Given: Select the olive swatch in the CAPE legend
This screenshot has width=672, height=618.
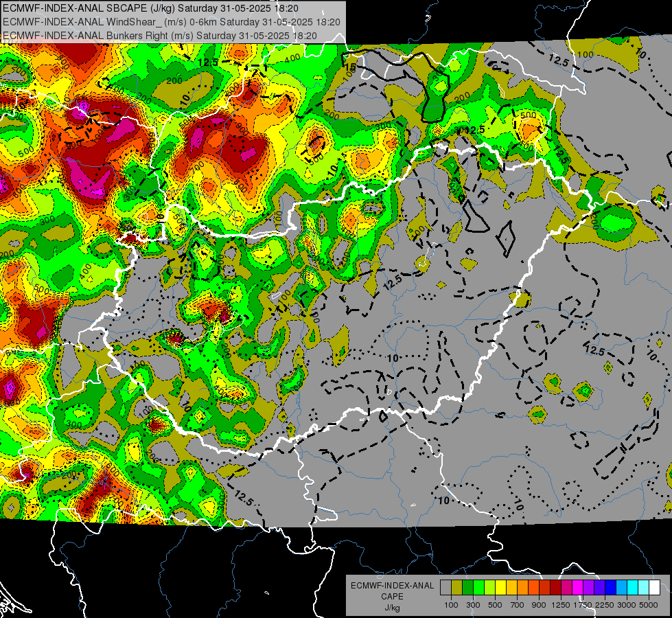Looking at the screenshot, I should point(457,588).
